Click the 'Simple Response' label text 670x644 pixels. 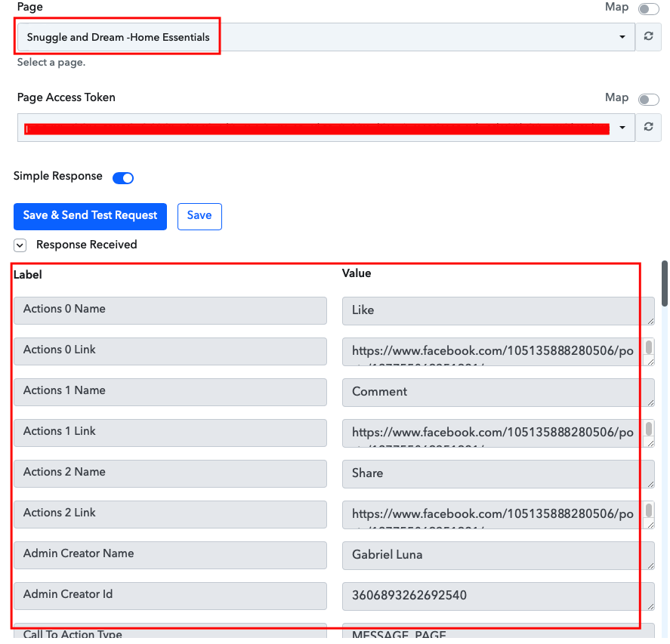point(58,176)
